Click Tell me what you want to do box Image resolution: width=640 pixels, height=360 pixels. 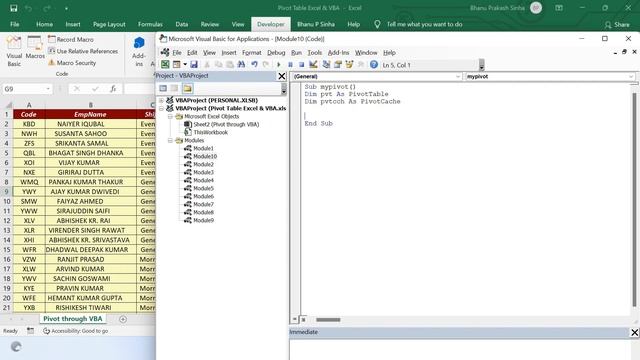point(424,24)
